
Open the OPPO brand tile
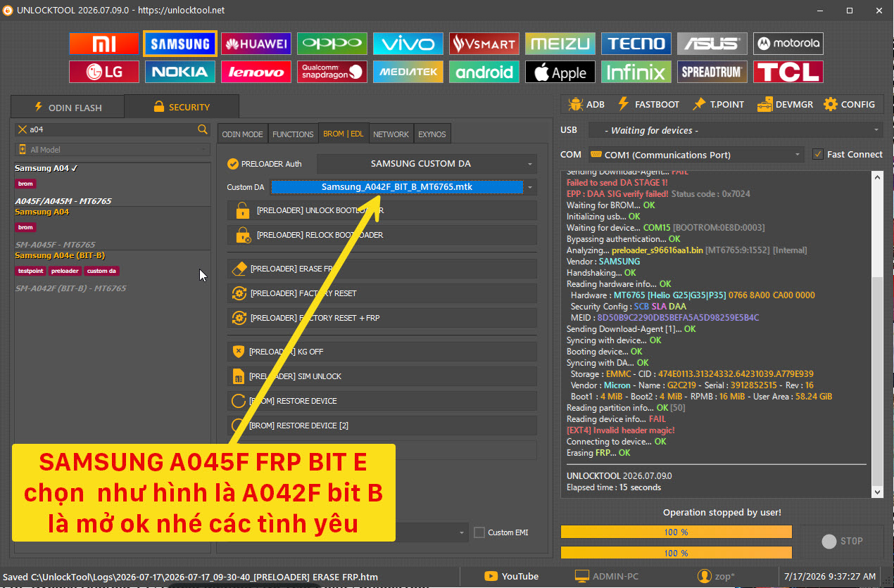point(332,44)
